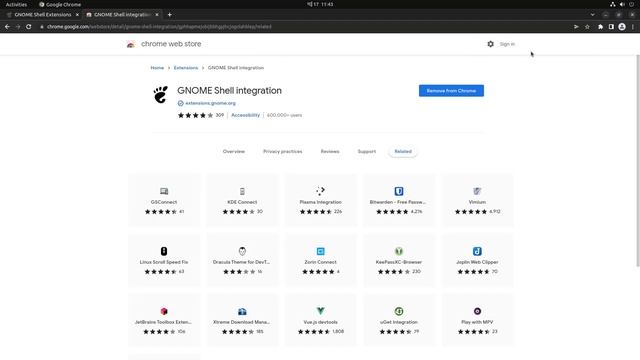Screen dimensions: 640x360
Task: Open Chrome Web Store settings gear
Action: [490, 44]
